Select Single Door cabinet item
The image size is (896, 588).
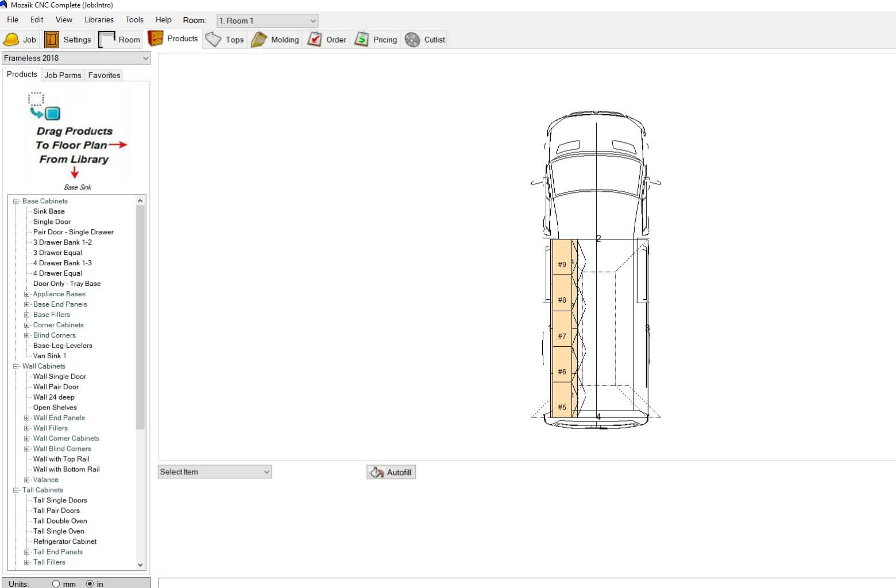pos(52,222)
